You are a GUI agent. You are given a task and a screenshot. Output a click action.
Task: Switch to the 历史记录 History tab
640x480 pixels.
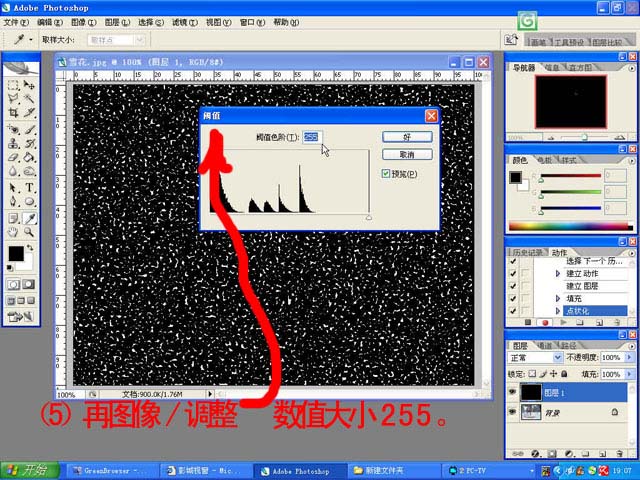pyautogui.click(x=527, y=252)
